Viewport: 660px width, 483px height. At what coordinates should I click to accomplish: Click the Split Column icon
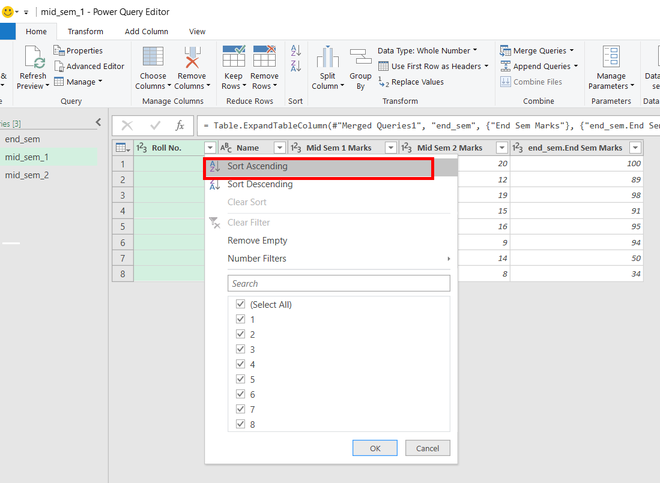(327, 57)
